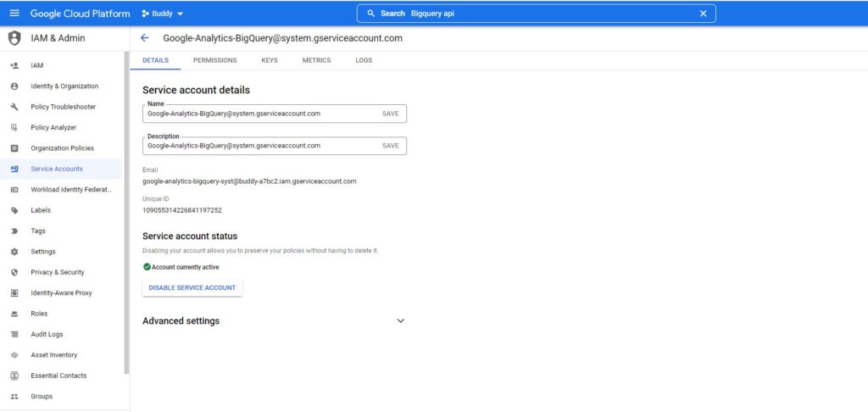Open Groups in the sidebar

click(x=42, y=397)
